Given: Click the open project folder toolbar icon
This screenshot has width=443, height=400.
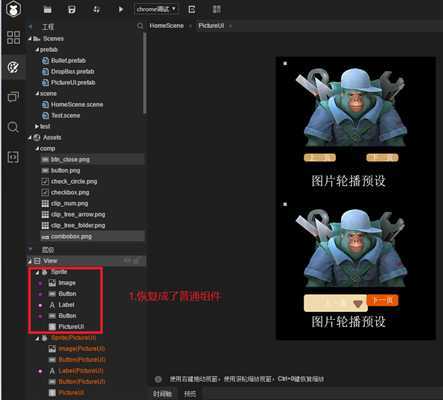Looking at the screenshot, I should click(x=48, y=9).
